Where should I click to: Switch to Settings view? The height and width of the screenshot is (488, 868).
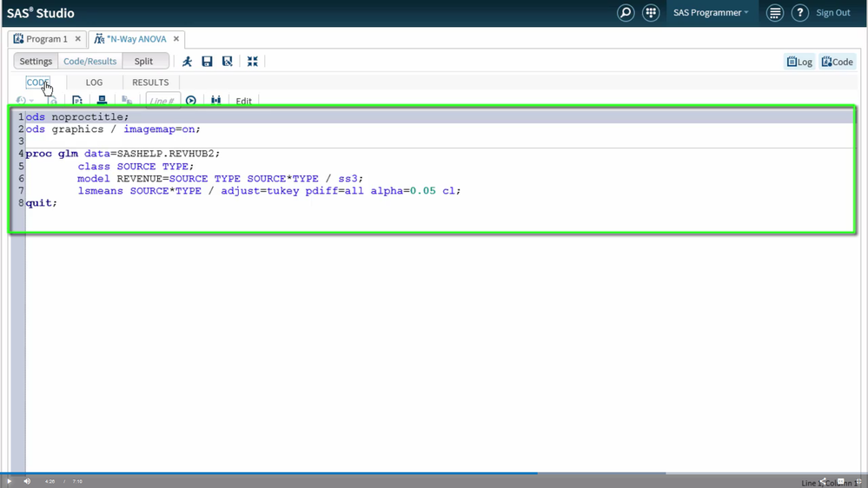pyautogui.click(x=36, y=62)
